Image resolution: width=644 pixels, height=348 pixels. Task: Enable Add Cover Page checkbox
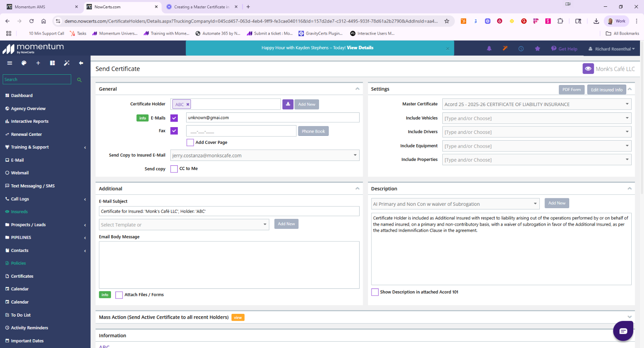click(190, 142)
